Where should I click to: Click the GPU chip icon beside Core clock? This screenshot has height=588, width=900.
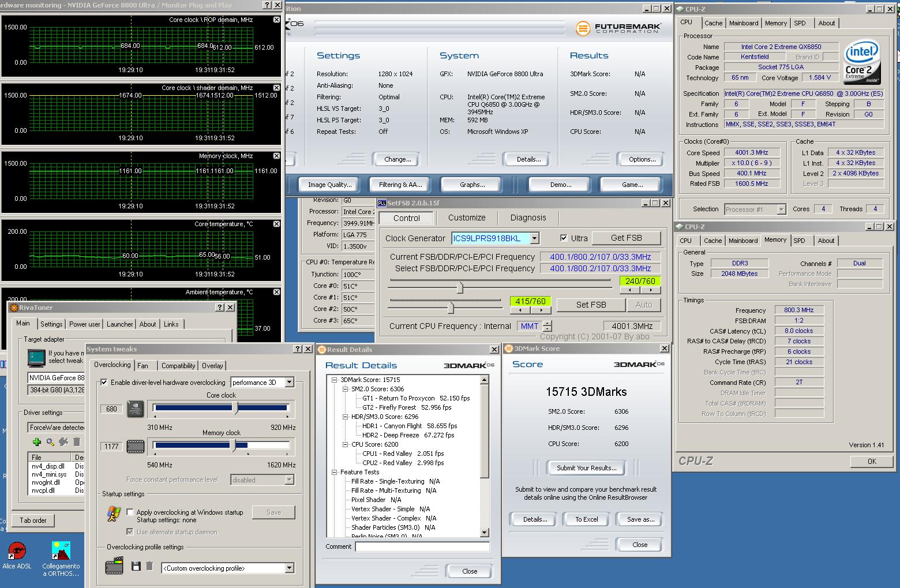pyautogui.click(x=136, y=409)
